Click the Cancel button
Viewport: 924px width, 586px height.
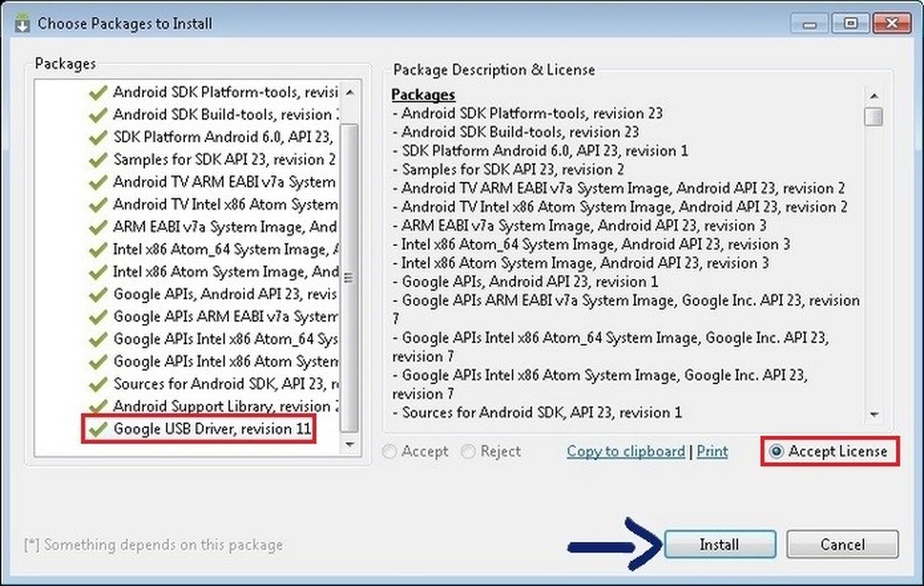[842, 544]
